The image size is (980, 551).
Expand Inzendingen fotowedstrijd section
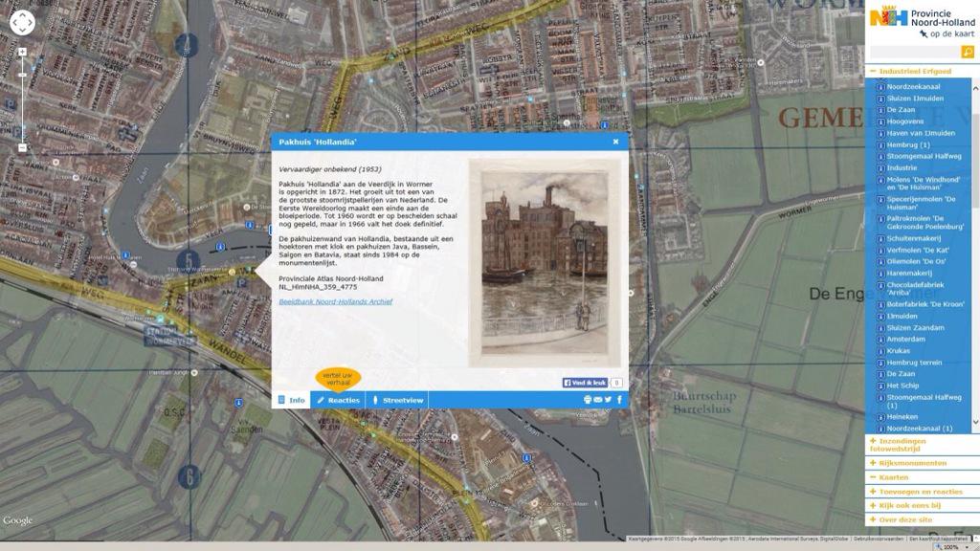pyautogui.click(x=898, y=444)
